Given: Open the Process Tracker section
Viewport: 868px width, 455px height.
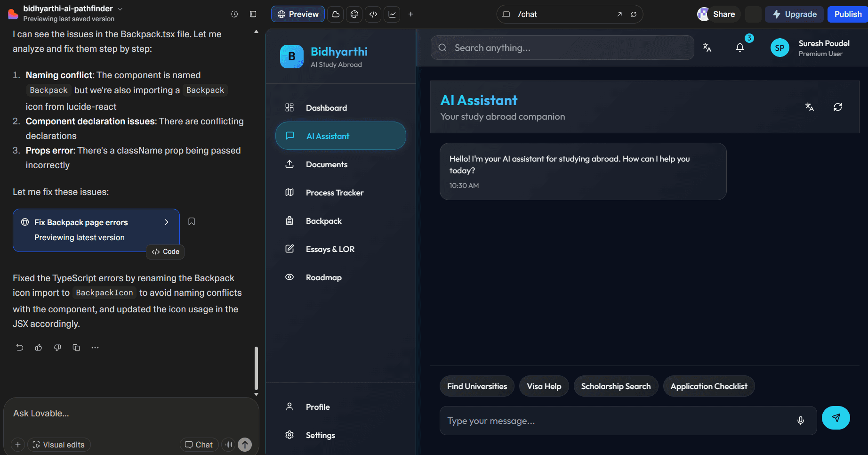Looking at the screenshot, I should [334, 192].
